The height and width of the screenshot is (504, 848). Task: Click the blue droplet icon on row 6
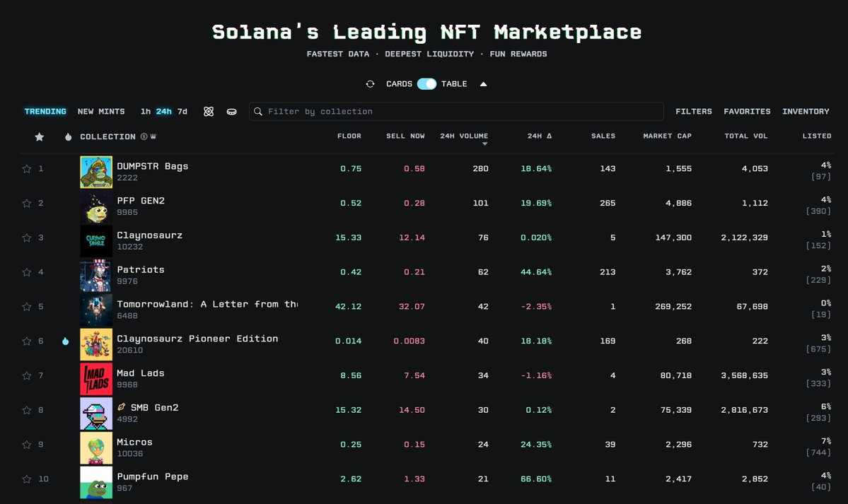[66, 341]
